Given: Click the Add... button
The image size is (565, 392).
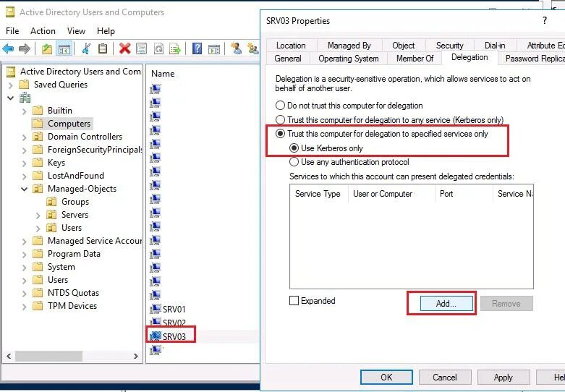Looking at the screenshot, I should click(446, 303).
